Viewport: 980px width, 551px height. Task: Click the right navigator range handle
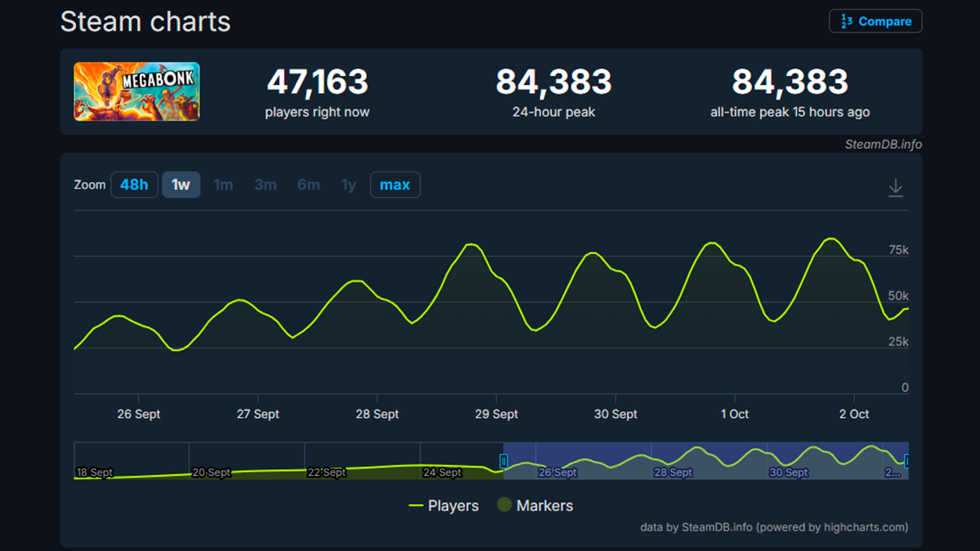[906, 461]
